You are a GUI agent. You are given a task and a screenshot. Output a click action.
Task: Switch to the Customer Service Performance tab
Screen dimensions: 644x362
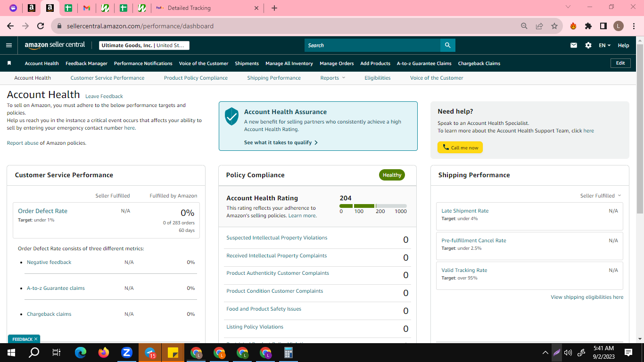coord(107,78)
